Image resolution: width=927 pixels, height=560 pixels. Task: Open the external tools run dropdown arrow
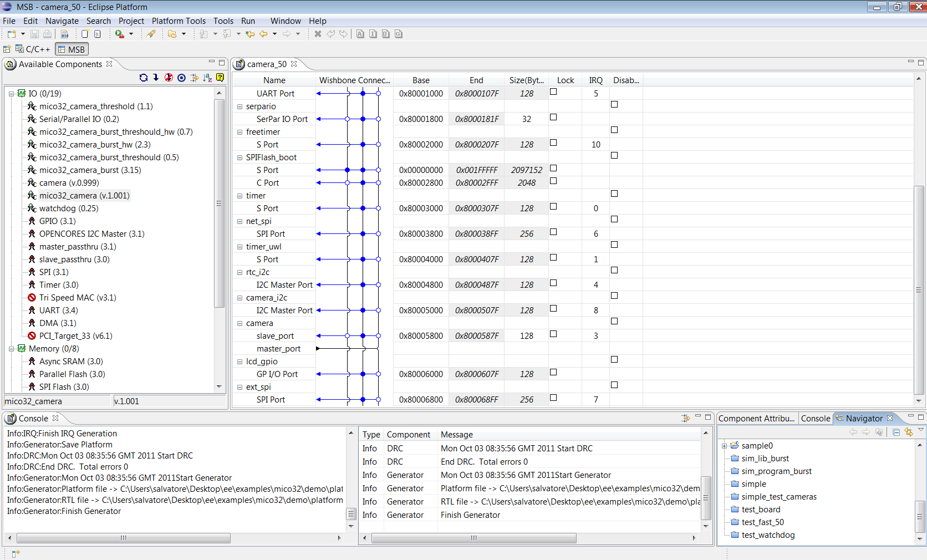tap(131, 34)
